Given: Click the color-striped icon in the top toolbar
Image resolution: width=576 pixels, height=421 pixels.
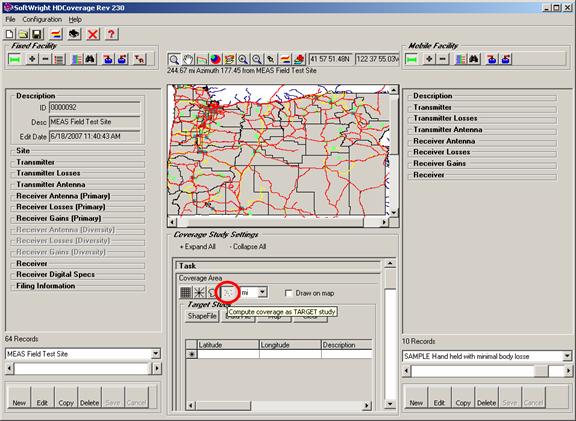Looking at the screenshot, I should (56, 34).
